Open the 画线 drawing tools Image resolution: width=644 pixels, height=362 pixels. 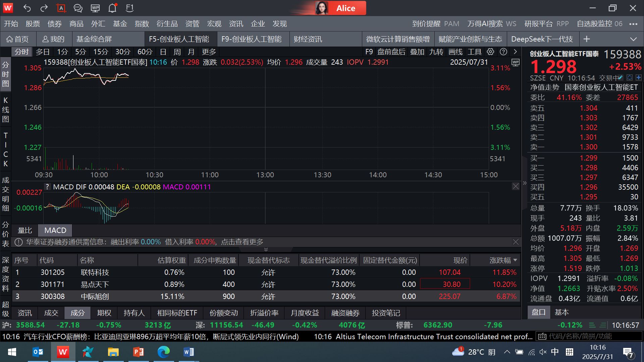[x=455, y=52]
